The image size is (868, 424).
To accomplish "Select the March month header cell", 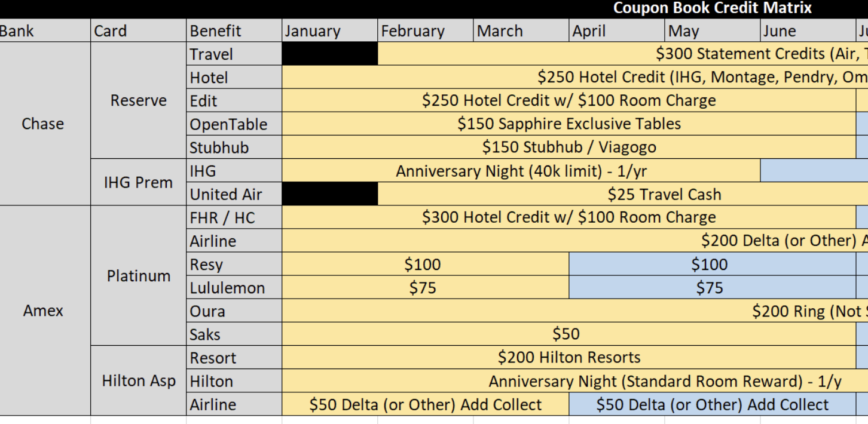I will pos(521,30).
